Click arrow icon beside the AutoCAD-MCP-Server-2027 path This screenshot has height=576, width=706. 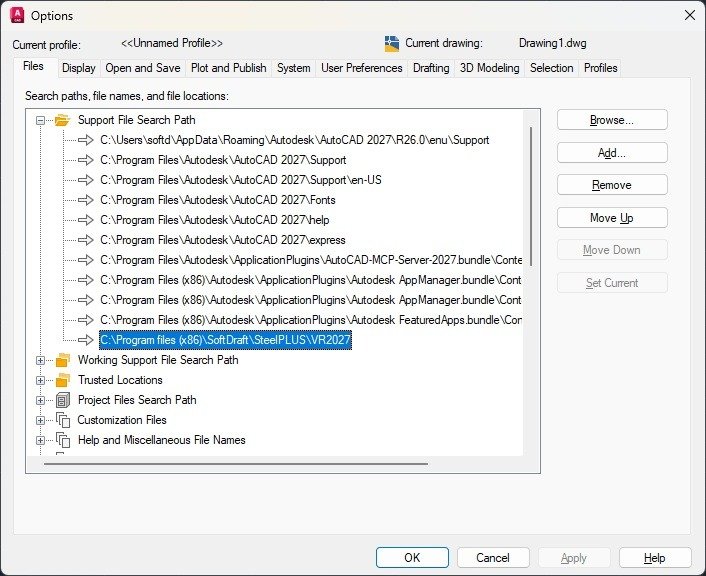86,260
